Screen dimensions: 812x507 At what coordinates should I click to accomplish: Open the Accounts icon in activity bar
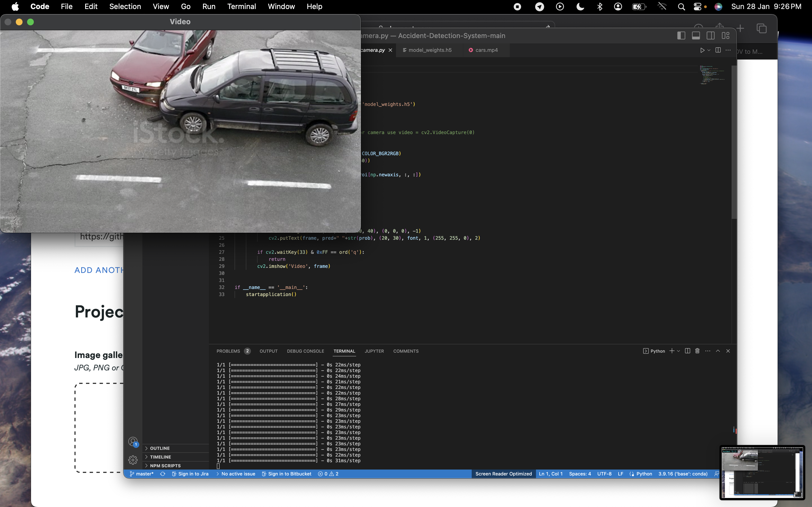coord(133,442)
